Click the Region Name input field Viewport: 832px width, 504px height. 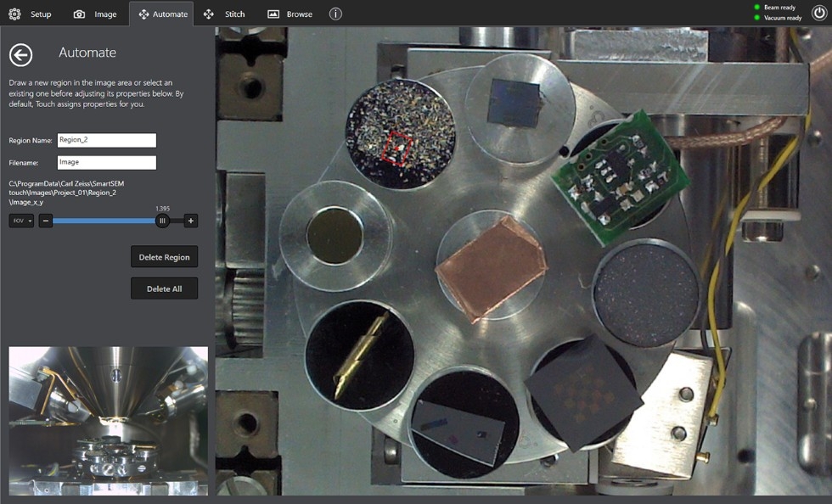107,141
